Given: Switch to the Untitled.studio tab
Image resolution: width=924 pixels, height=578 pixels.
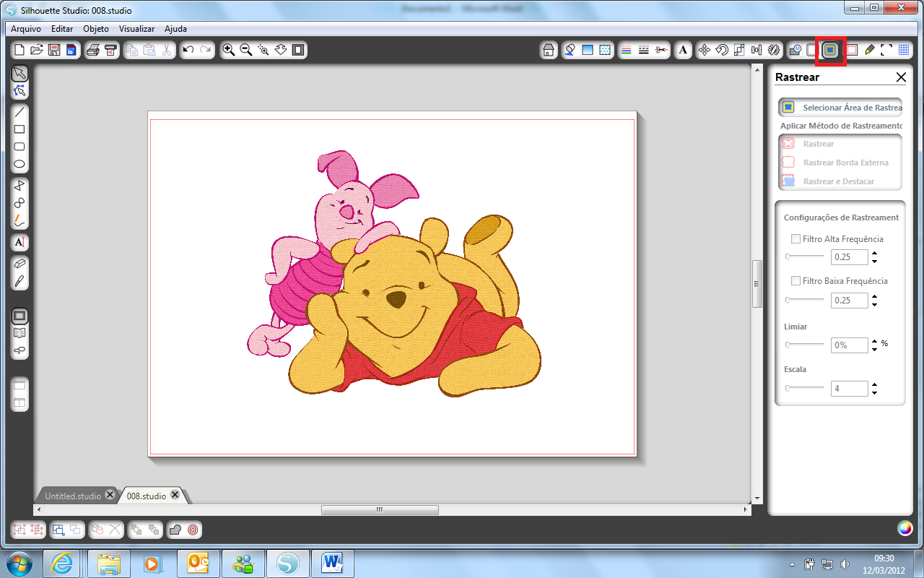Looking at the screenshot, I should click(73, 496).
